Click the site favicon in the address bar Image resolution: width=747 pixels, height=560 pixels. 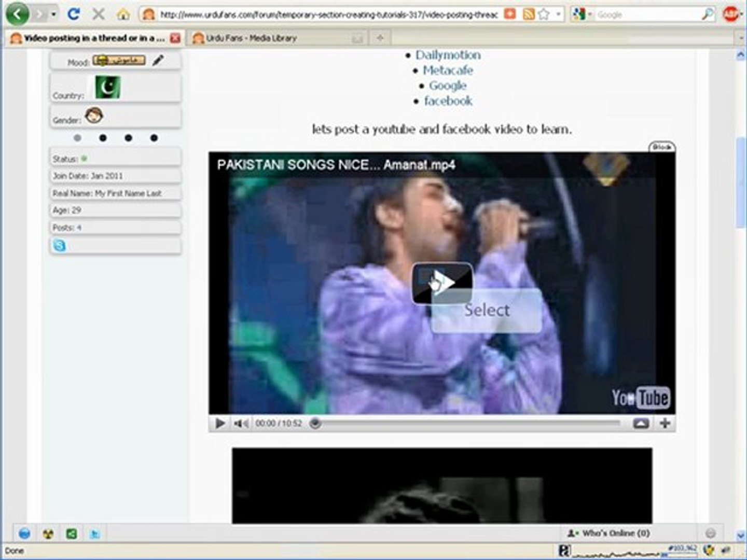[x=148, y=15]
